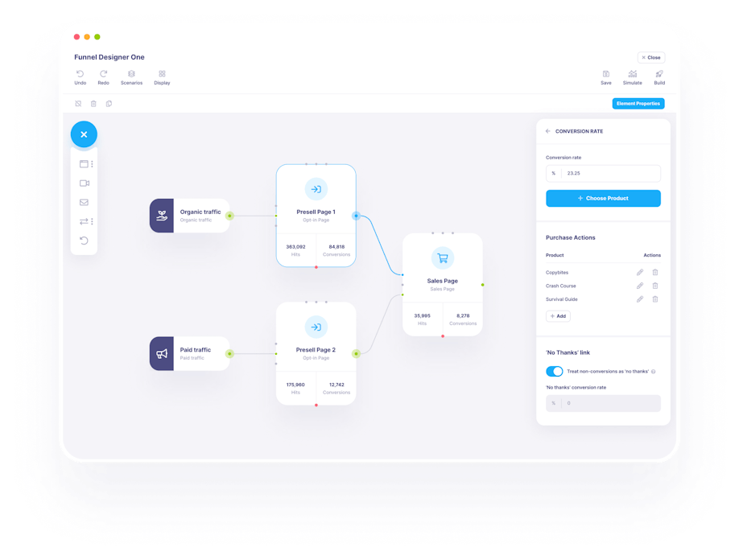Save the funnel with the Save icon
The width and height of the screenshot is (739, 560).
[605, 74]
